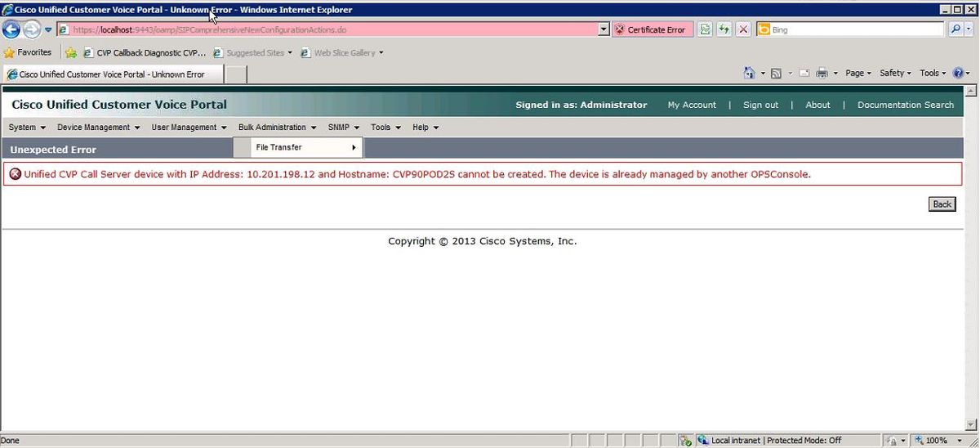980x448 pixels.
Task: Open the Documentation Search link
Action: (906, 105)
